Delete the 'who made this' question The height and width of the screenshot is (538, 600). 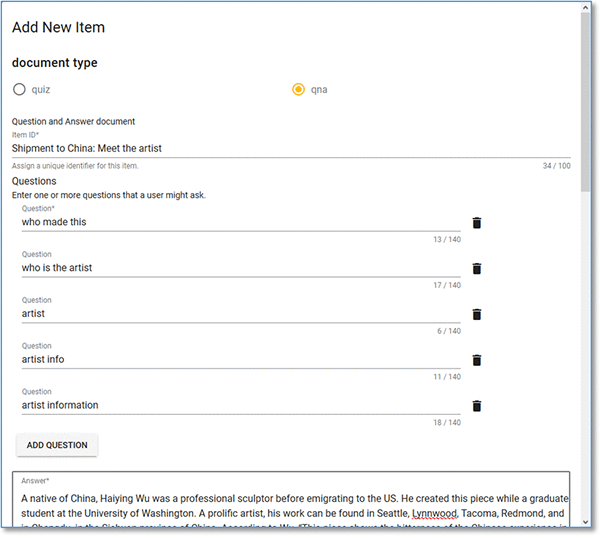476,223
